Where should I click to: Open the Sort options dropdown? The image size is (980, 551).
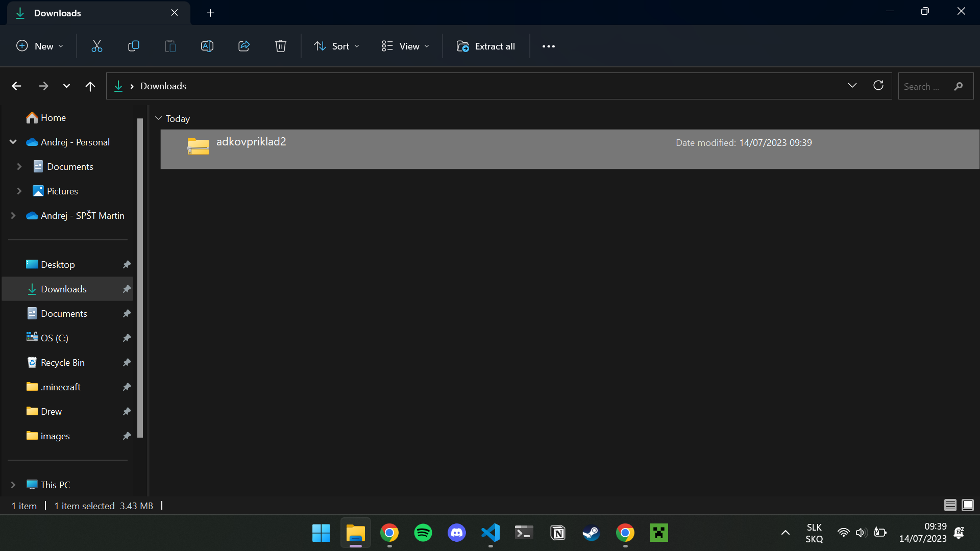(336, 46)
